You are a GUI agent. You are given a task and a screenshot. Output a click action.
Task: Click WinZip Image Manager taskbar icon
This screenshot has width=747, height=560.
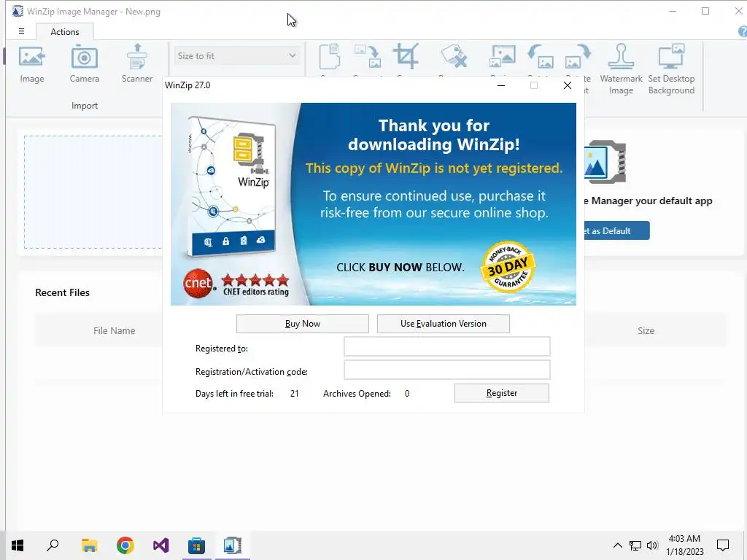coord(233,545)
